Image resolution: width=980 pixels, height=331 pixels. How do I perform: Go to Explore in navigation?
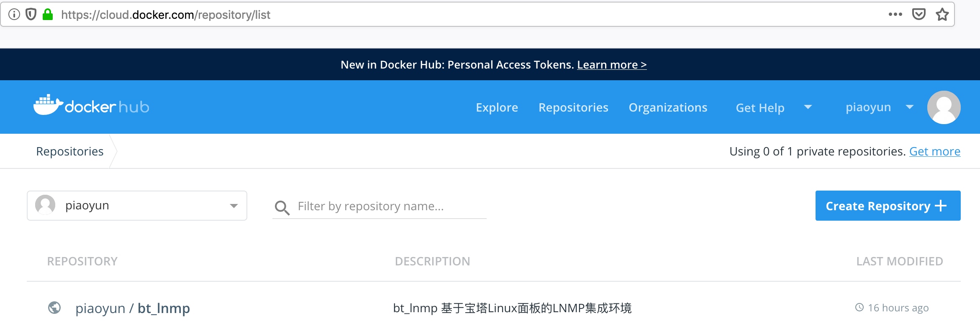pos(497,107)
